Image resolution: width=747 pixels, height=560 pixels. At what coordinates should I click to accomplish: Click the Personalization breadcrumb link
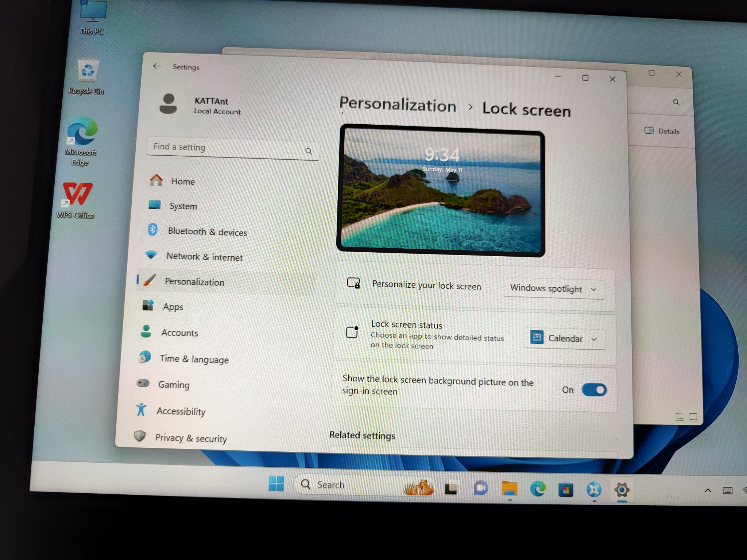(398, 104)
